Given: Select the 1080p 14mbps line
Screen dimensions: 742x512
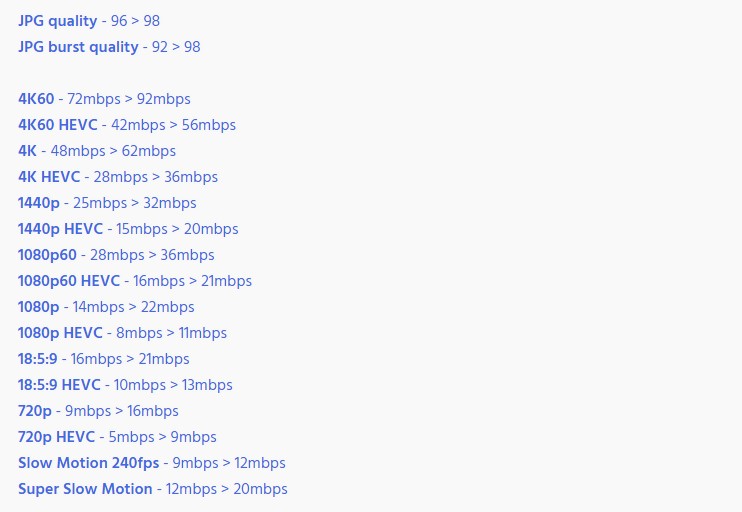Looking at the screenshot, I should pos(106,308).
